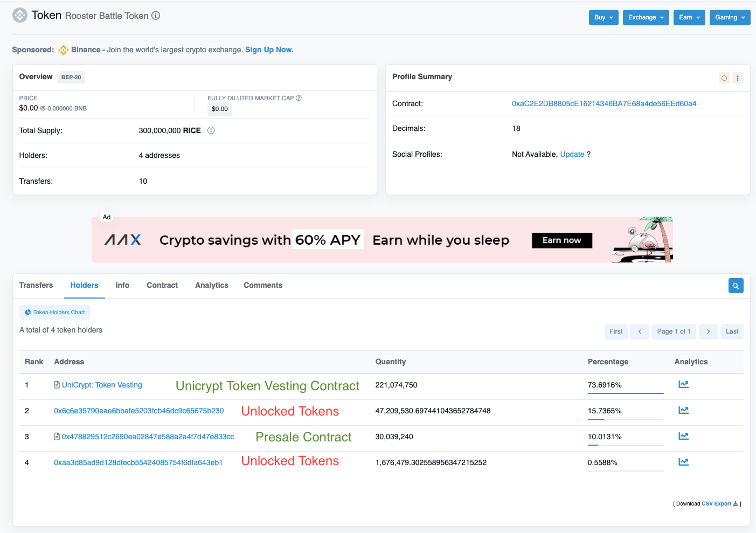Image resolution: width=756 pixels, height=533 pixels.
Task: Click the contract address link
Action: click(x=604, y=103)
